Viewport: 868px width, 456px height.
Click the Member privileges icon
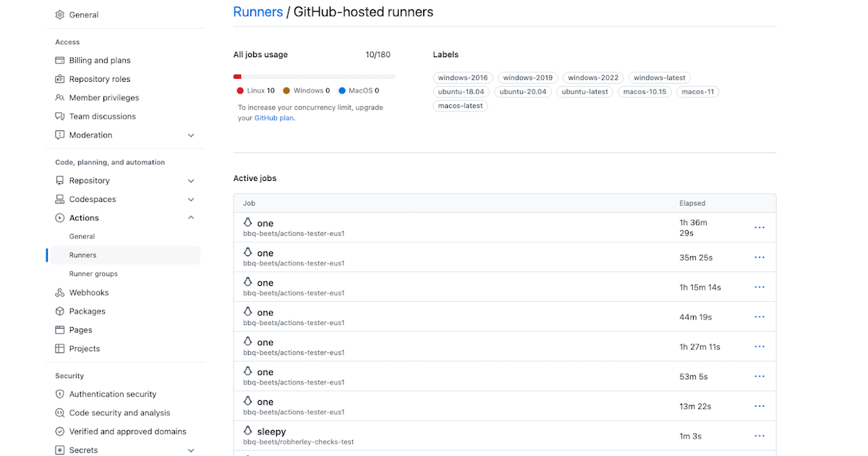pyautogui.click(x=57, y=97)
